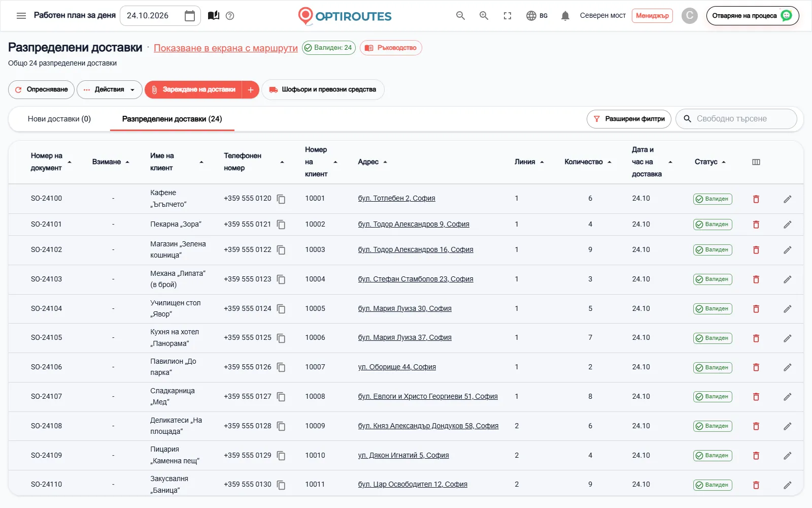Screen dimensions: 812x508
Task: Sort by Количество column
Action: pos(588,162)
